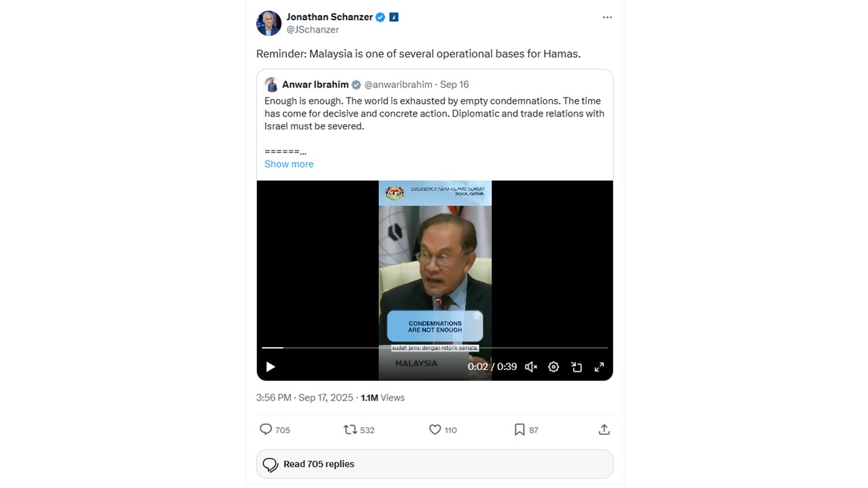
Task: Toggle picture-in-picture mode on video
Action: 576,367
